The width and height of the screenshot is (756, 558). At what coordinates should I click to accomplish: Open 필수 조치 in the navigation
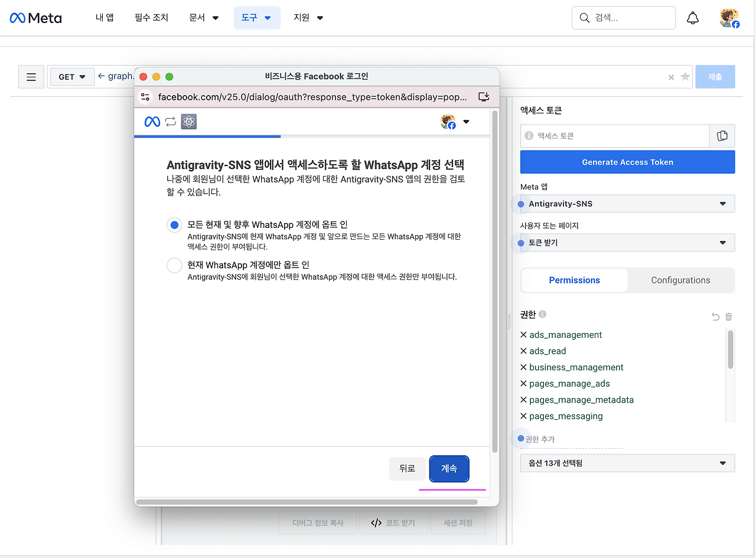[x=152, y=18]
